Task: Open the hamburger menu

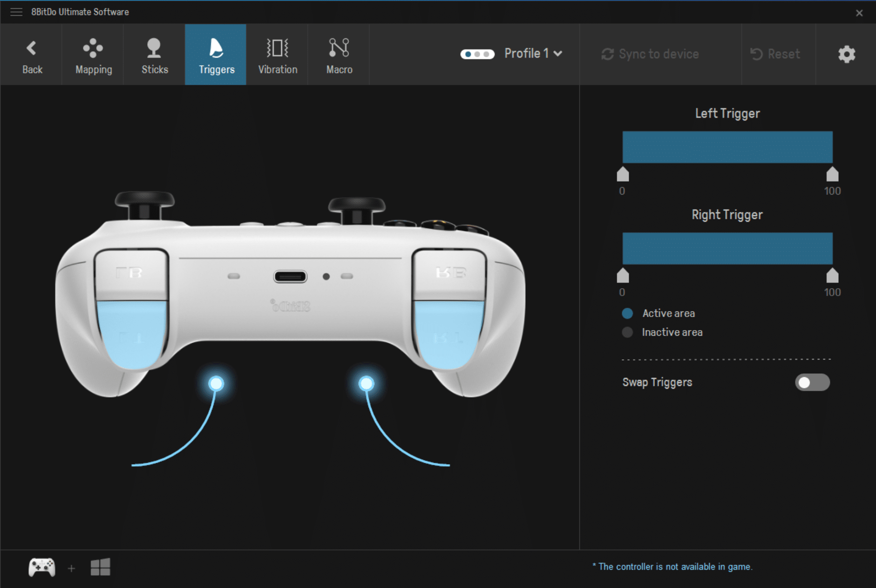Action: [16, 12]
